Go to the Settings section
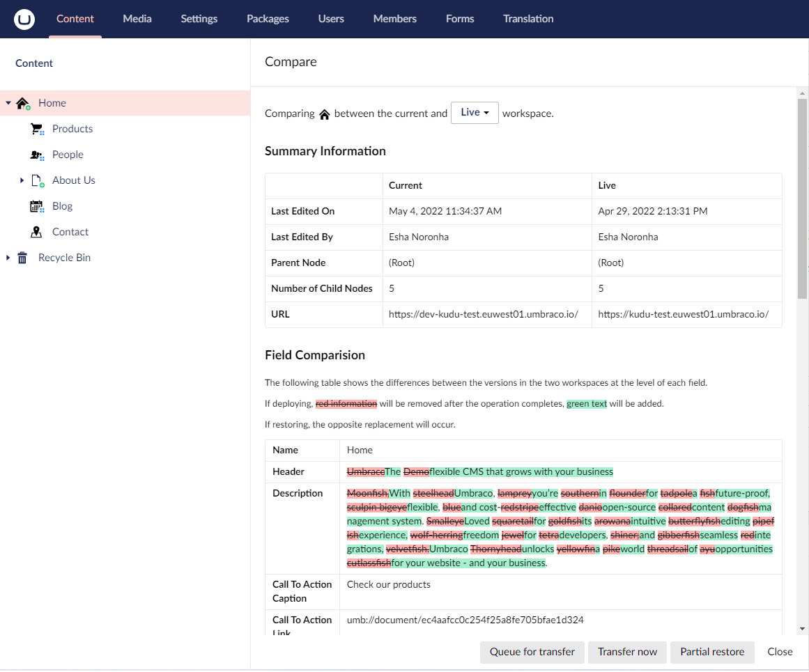This screenshot has height=672, width=809. 199,19
